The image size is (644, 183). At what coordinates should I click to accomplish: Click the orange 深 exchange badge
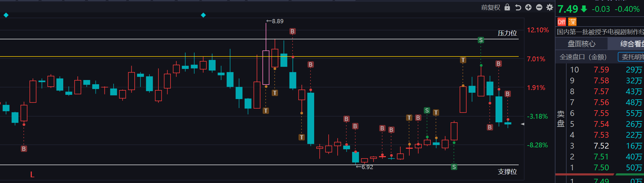[x=572, y=22]
